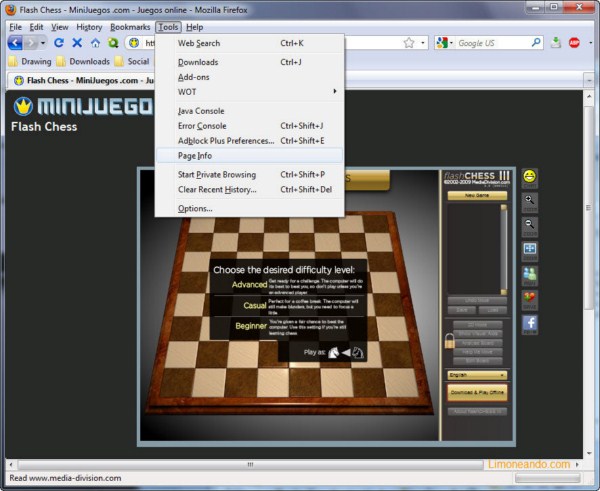Click the Google search input field
This screenshot has width=600, height=491.
[492, 43]
